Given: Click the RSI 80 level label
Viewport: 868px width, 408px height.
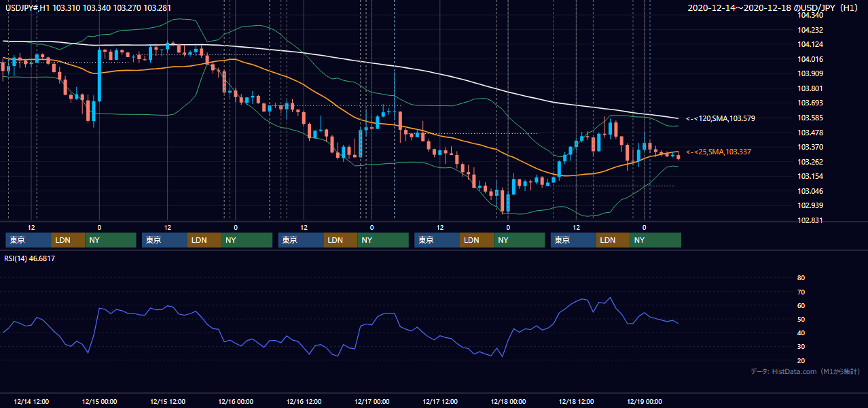Looking at the screenshot, I should (801, 278).
